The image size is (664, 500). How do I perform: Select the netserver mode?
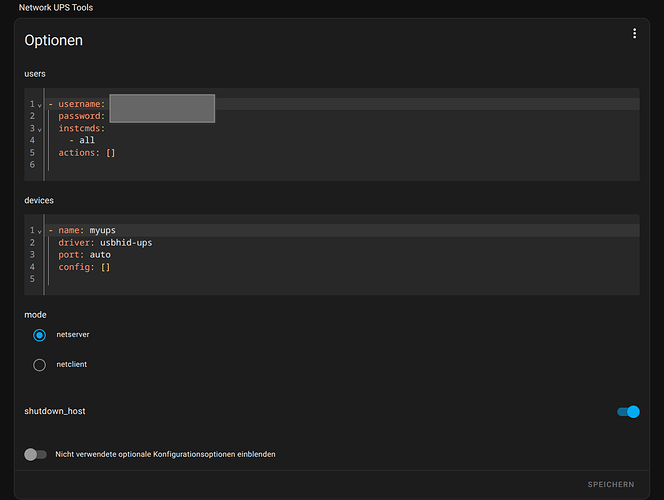pyautogui.click(x=39, y=335)
